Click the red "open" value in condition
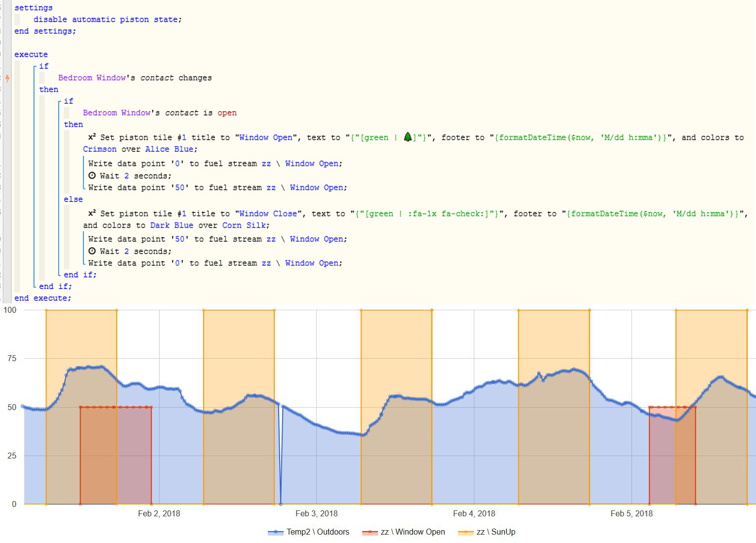 (x=227, y=113)
